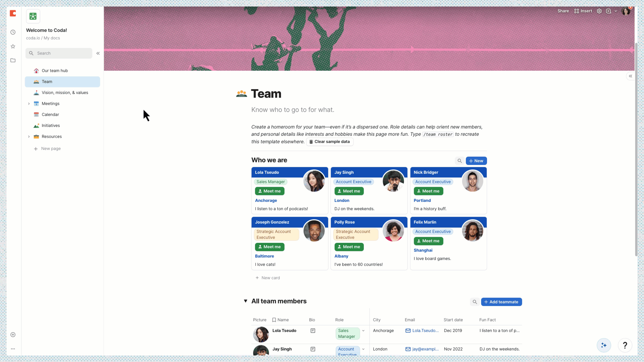
Task: Open the Vision mission values page
Action: [65, 92]
